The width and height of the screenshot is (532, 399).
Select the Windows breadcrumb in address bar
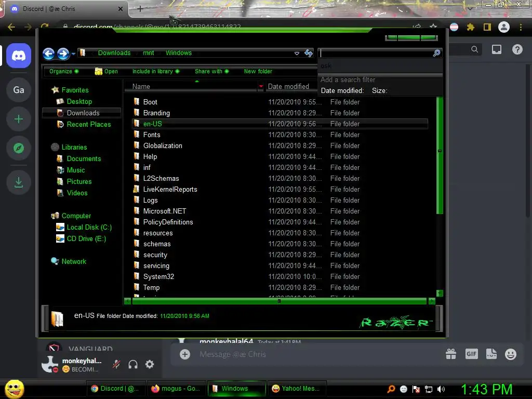(179, 53)
